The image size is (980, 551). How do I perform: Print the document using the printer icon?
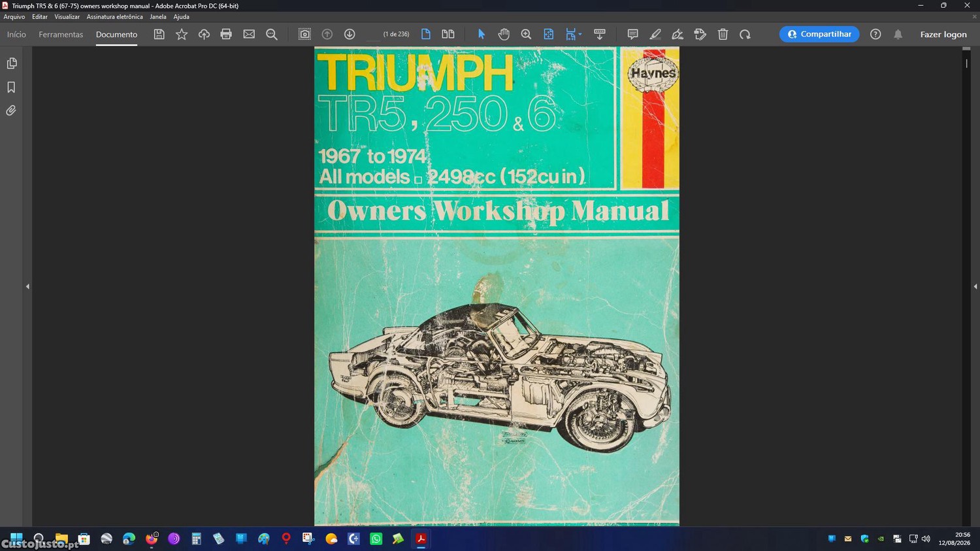click(x=226, y=34)
